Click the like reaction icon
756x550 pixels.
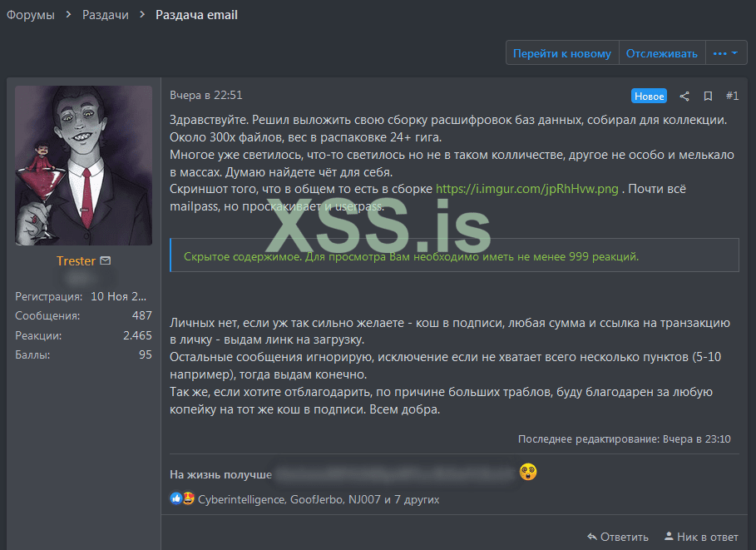click(176, 498)
